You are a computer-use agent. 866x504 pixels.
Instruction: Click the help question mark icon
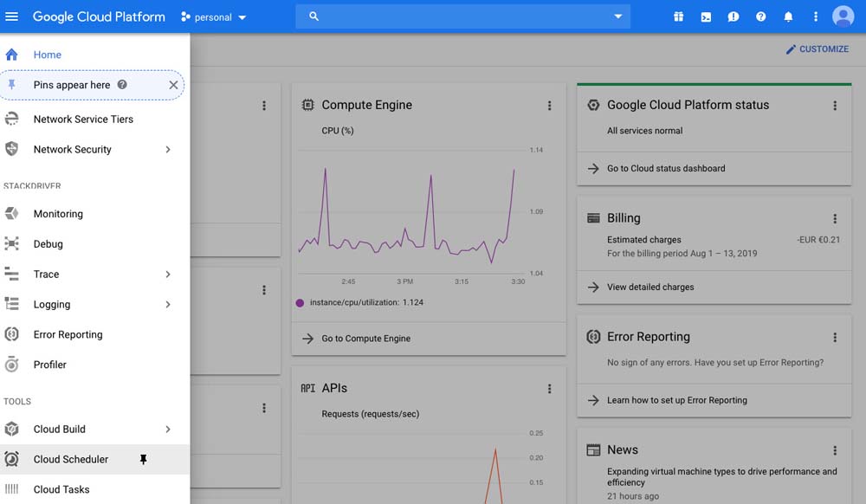coord(760,16)
